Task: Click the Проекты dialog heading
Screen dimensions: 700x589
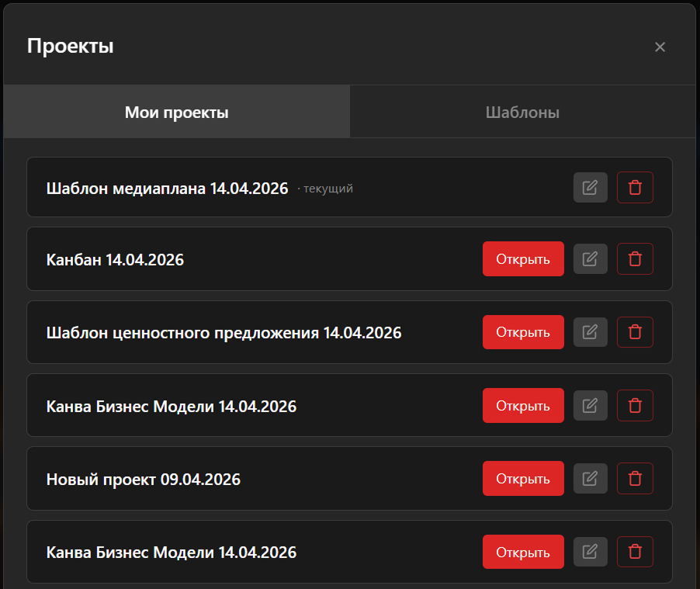Action: tap(70, 46)
